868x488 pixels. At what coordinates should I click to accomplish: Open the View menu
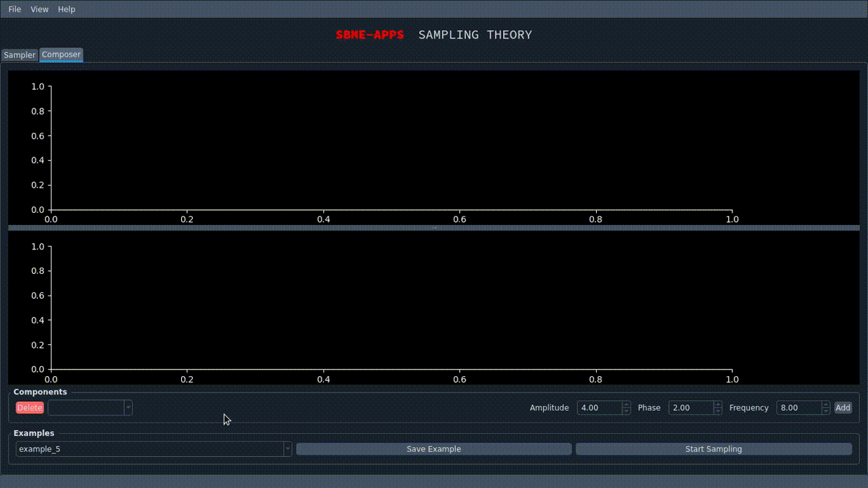point(39,9)
